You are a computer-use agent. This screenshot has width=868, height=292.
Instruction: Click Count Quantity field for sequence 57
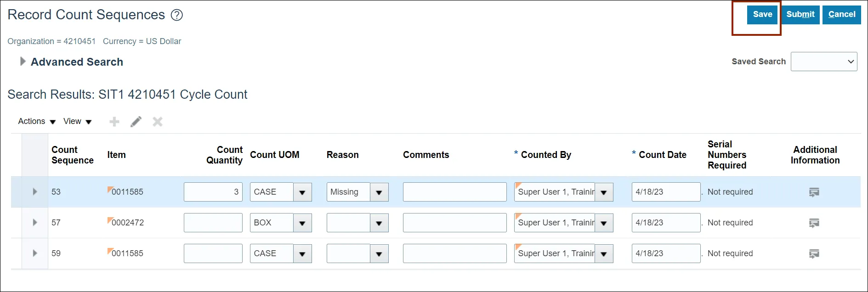pyautogui.click(x=213, y=223)
